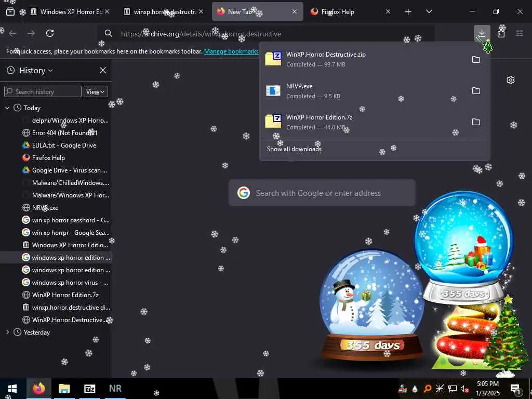Viewport: 532px width, 399px height.
Task: Open windows xp horror virus history entry
Action: [x=70, y=282]
